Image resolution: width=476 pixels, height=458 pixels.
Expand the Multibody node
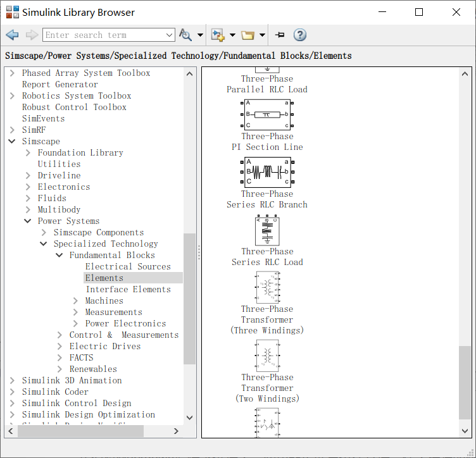28,209
